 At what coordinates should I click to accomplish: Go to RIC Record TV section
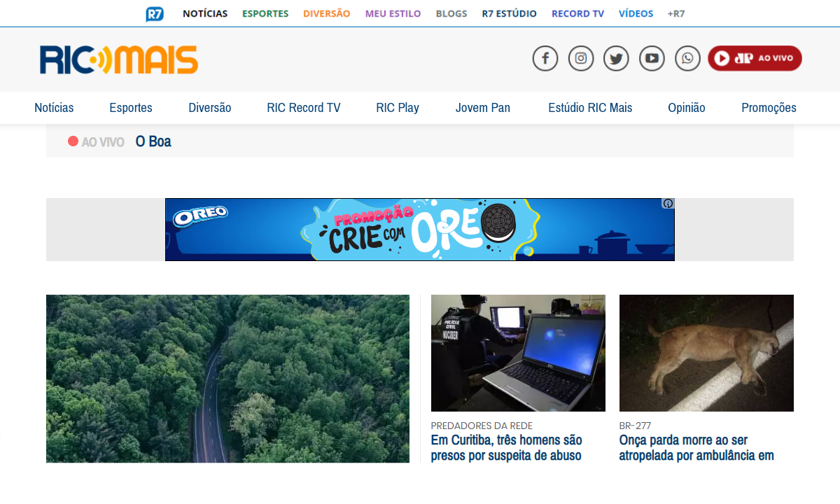point(304,108)
